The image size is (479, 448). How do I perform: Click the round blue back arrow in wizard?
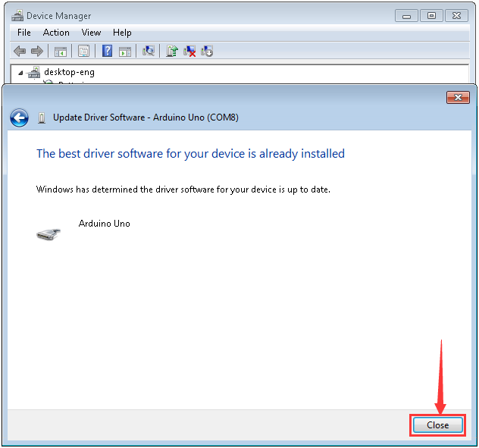tap(19, 117)
